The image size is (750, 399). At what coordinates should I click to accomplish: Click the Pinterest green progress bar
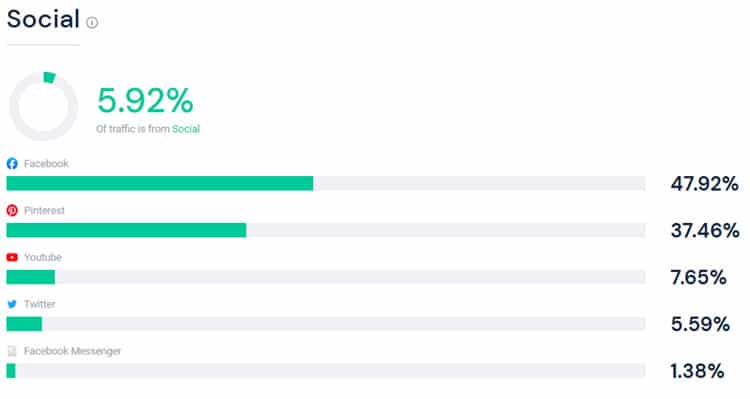point(126,230)
